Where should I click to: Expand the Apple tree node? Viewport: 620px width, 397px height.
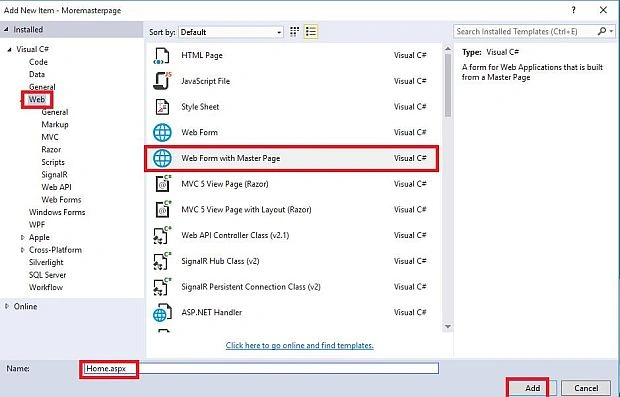coord(23,237)
